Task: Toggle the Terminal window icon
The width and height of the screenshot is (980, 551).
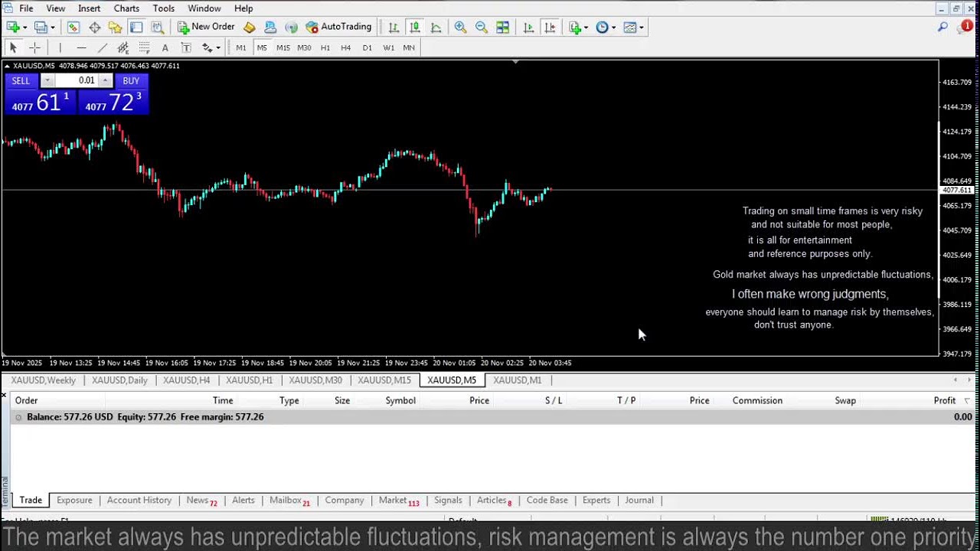Action: pos(136,27)
